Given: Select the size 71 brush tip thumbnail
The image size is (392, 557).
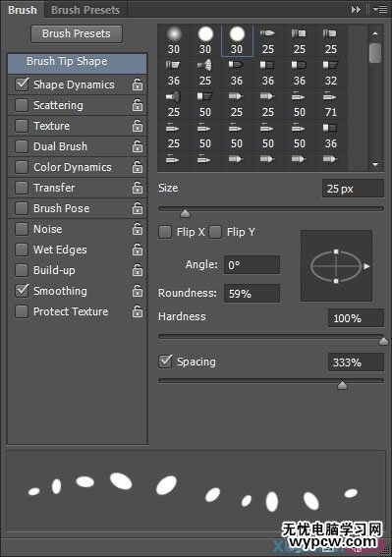Looking at the screenshot, I should click(x=330, y=104).
